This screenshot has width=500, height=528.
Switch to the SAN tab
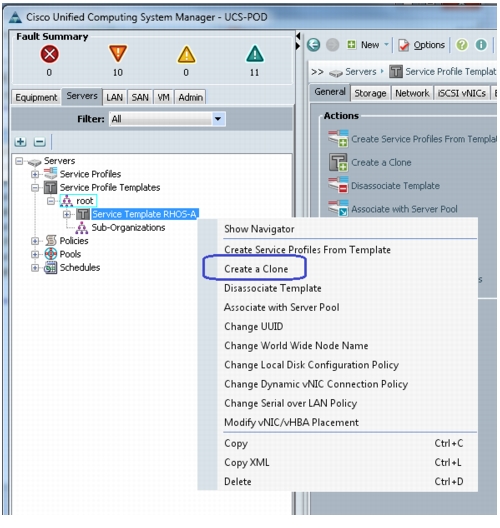(140, 97)
